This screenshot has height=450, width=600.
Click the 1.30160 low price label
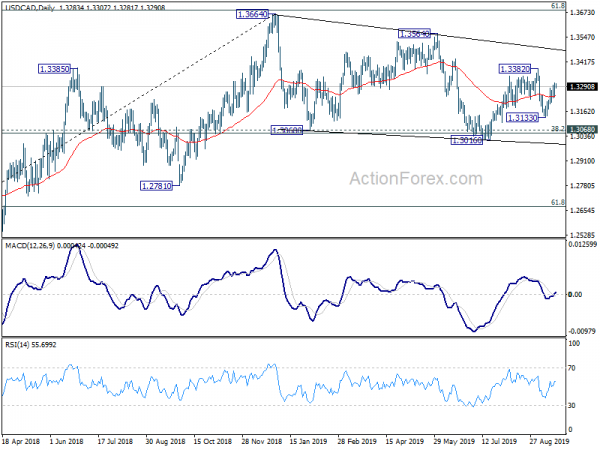pos(467,140)
